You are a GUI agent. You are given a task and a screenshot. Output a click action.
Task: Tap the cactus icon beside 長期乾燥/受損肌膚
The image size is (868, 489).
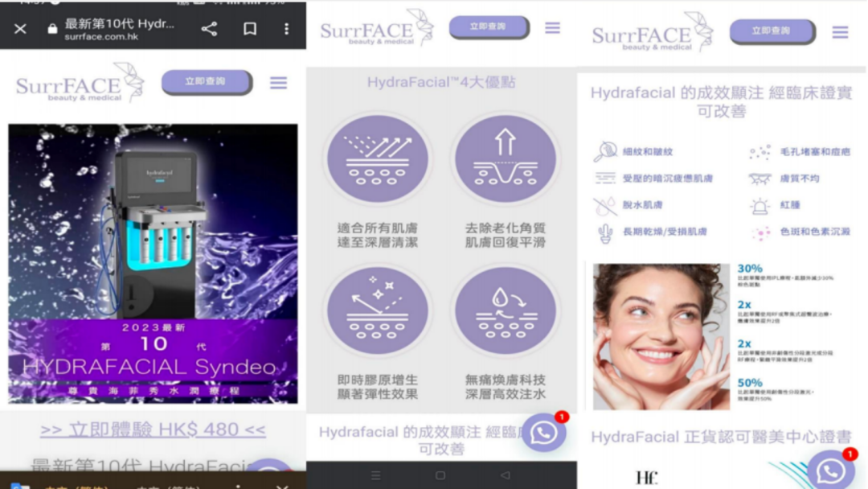605,233
